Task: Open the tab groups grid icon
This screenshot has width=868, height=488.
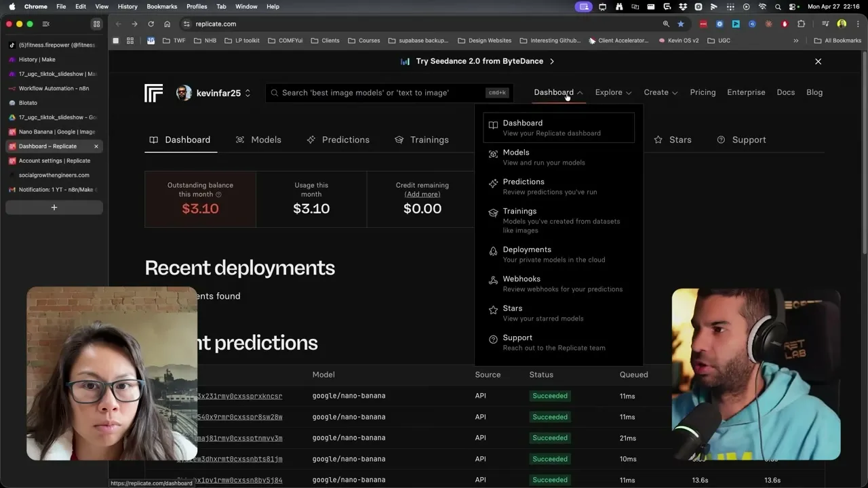Action: click(x=96, y=24)
